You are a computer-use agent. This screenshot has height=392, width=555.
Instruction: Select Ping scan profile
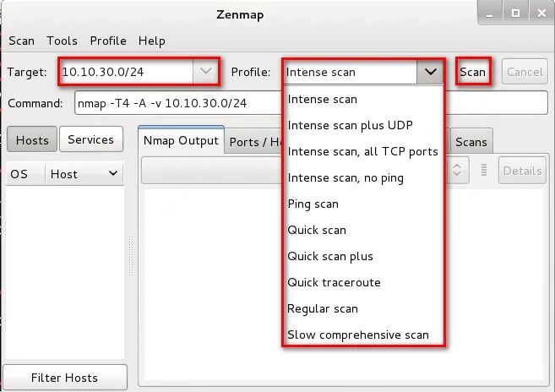coord(363,204)
